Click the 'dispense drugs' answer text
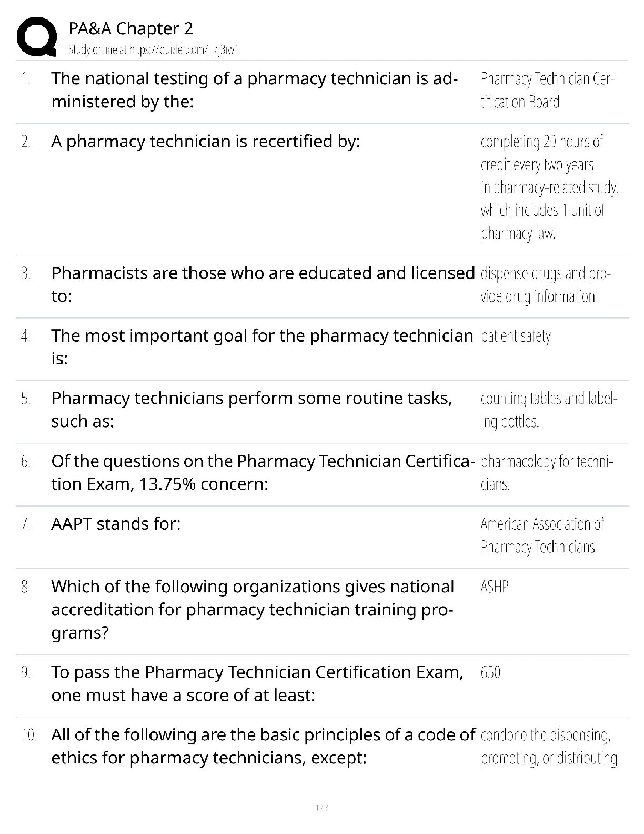Screen dimensions: 644x834 point(545,284)
